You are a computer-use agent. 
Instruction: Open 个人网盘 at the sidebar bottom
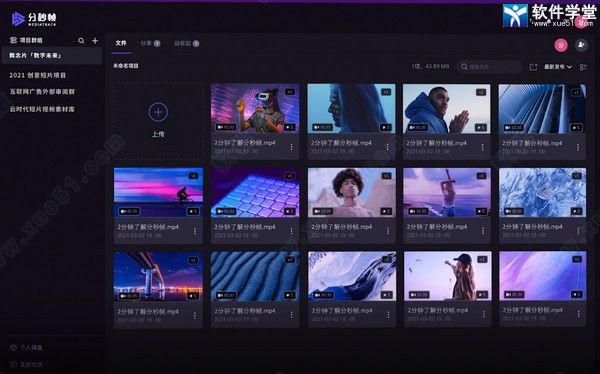pos(26,348)
